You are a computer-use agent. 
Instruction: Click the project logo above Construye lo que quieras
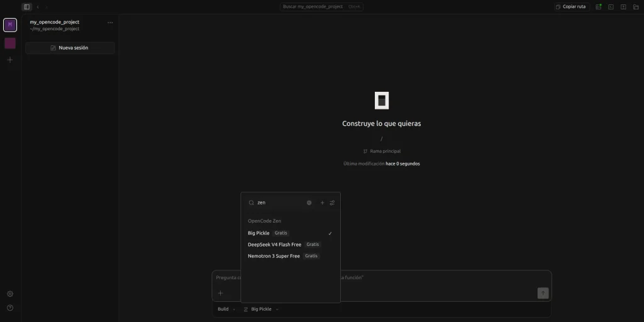coord(382,101)
